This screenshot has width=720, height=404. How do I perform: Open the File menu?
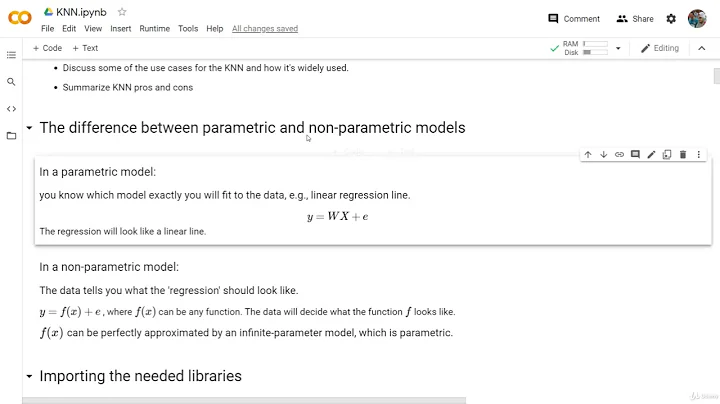pyautogui.click(x=47, y=28)
